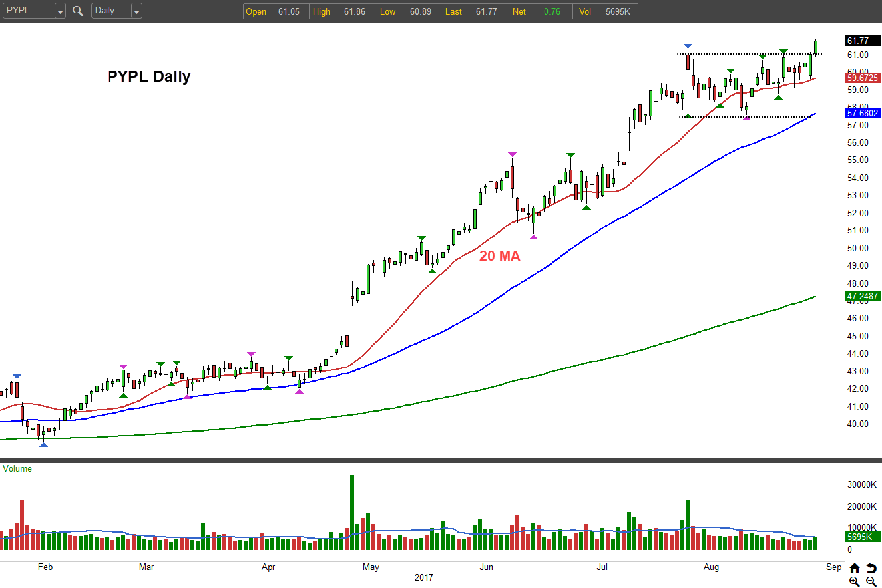
Task: Click the 61.00 price axis label
Action: click(857, 55)
